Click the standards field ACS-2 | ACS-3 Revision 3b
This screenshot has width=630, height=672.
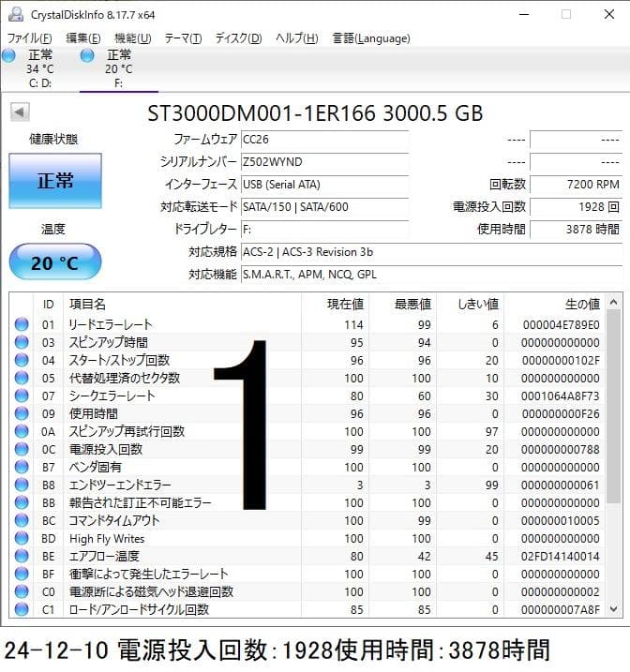tap(431, 252)
